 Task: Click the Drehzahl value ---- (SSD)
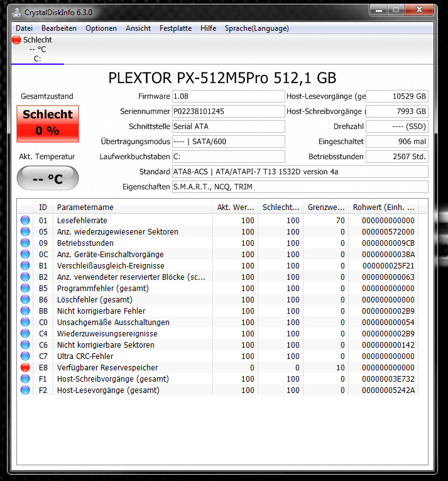click(397, 126)
